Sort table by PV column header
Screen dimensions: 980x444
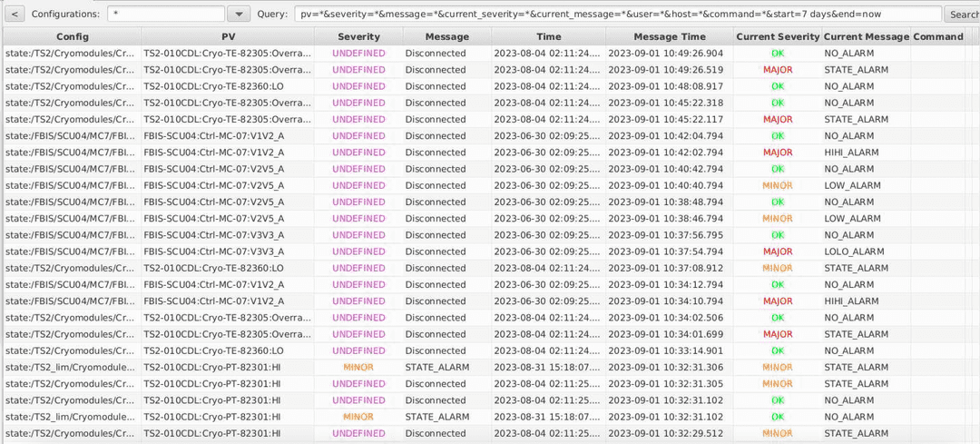(x=228, y=36)
